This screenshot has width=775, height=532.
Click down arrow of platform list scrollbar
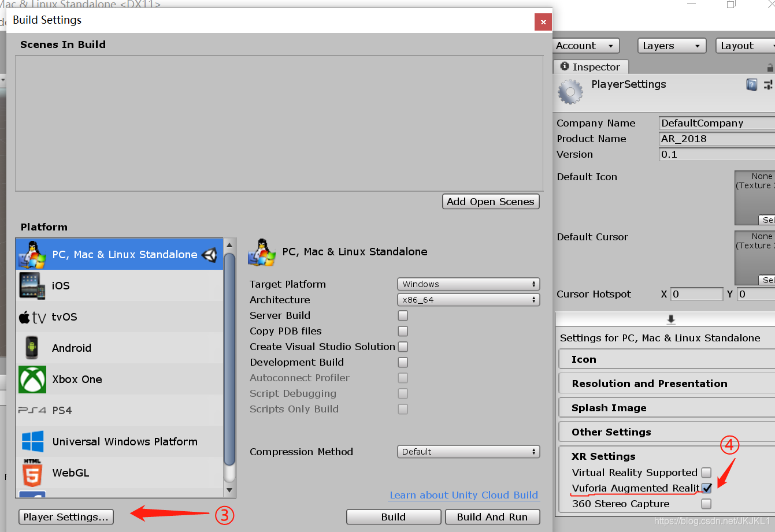click(229, 490)
